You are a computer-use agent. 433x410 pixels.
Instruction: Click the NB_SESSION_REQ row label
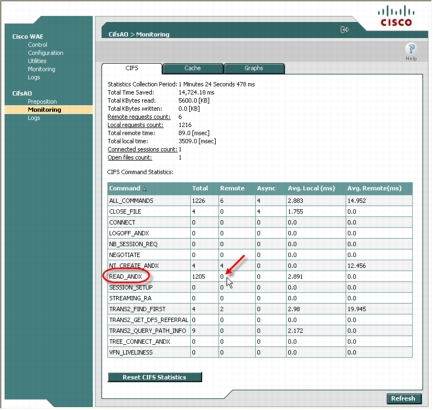(x=133, y=244)
